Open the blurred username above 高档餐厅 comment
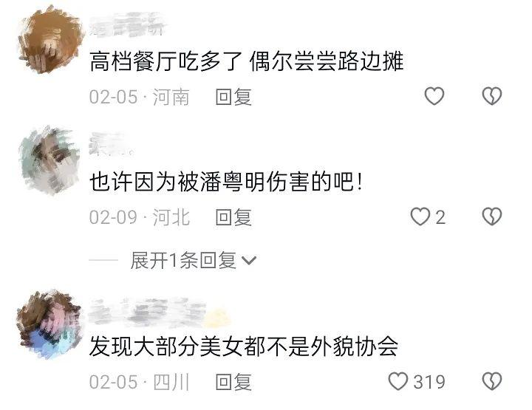This screenshot has height=410, width=532. pyautogui.click(x=127, y=24)
